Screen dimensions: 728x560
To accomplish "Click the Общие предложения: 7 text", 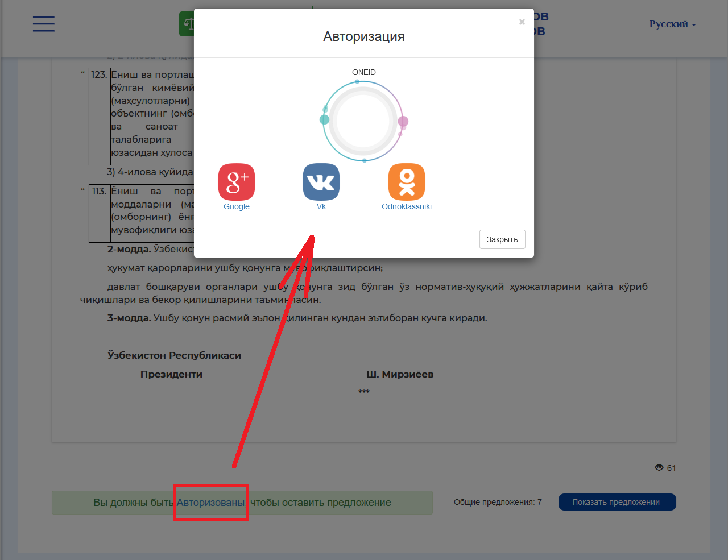I will 498,502.
